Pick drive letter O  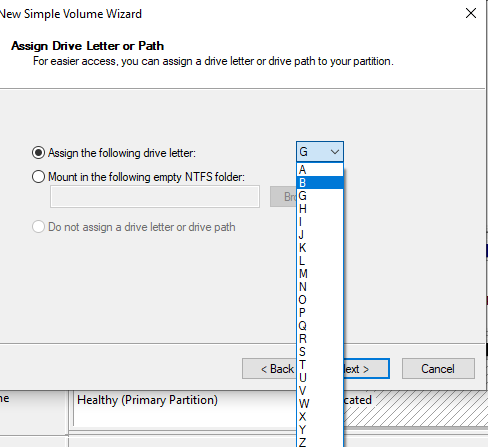(x=320, y=300)
